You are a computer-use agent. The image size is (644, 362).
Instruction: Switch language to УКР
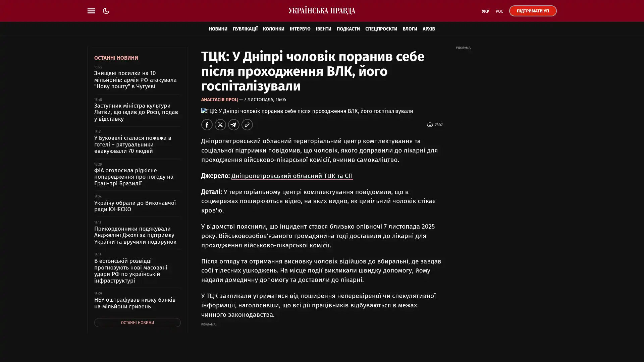point(485,11)
